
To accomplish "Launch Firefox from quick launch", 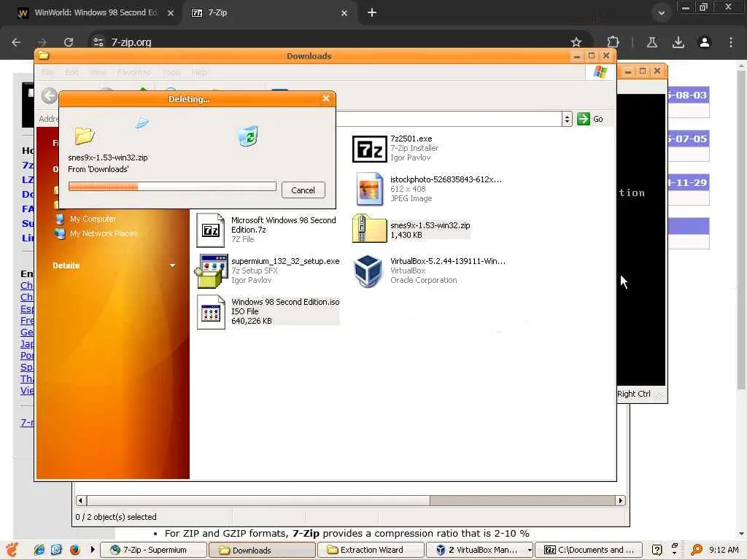I will [75, 550].
